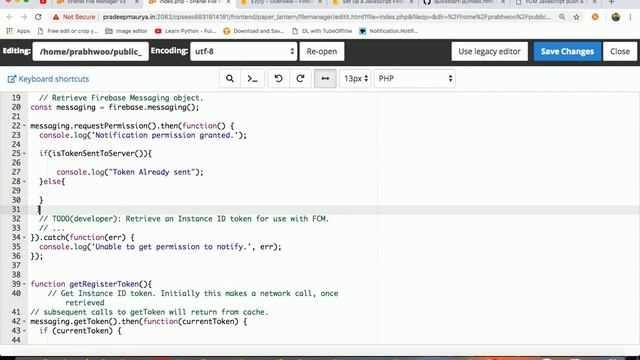Viewport: 640px width, 360px height.
Task: Click Save Changes
Action: tap(567, 51)
